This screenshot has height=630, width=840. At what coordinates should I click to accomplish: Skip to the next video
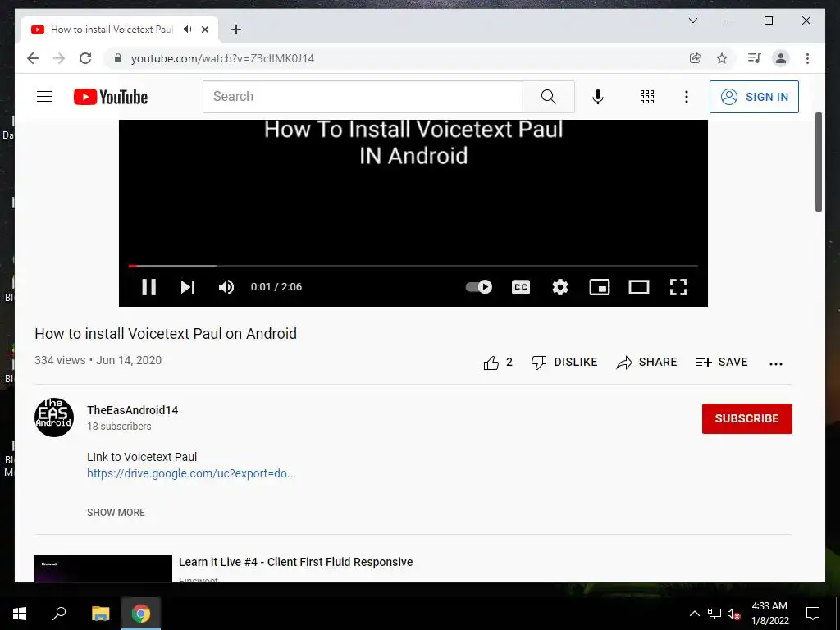188,287
